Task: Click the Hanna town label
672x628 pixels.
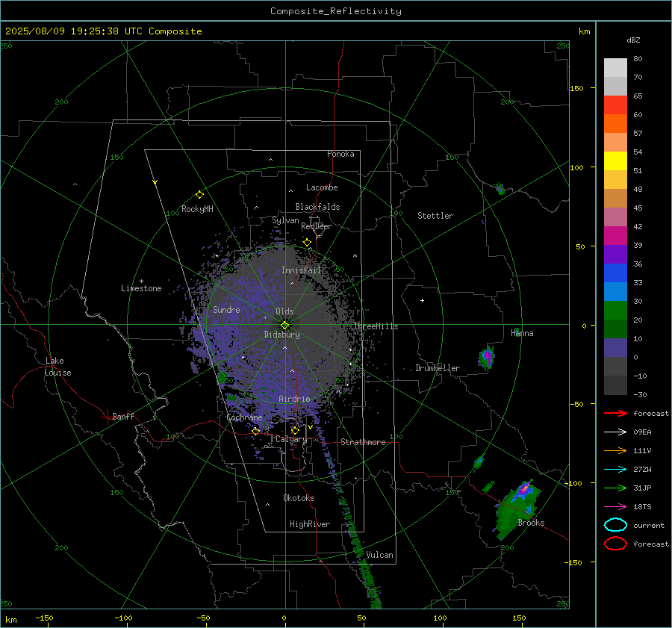Action: pos(522,333)
